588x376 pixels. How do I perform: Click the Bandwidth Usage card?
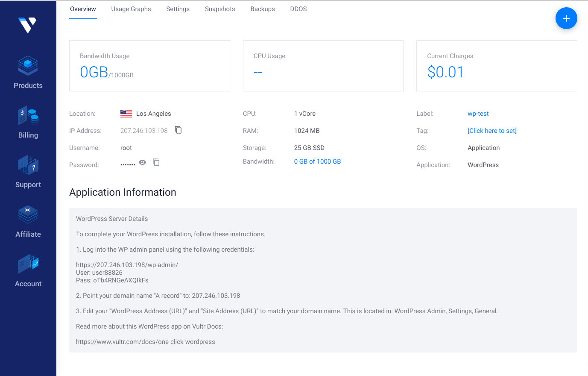point(149,66)
